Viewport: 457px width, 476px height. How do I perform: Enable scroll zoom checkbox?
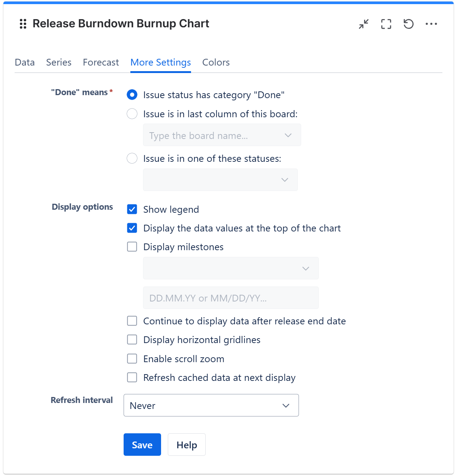[x=132, y=359]
